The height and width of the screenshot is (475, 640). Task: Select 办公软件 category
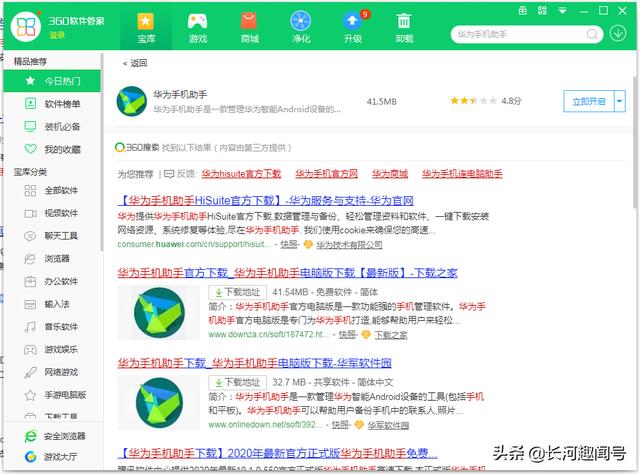pos(52,281)
